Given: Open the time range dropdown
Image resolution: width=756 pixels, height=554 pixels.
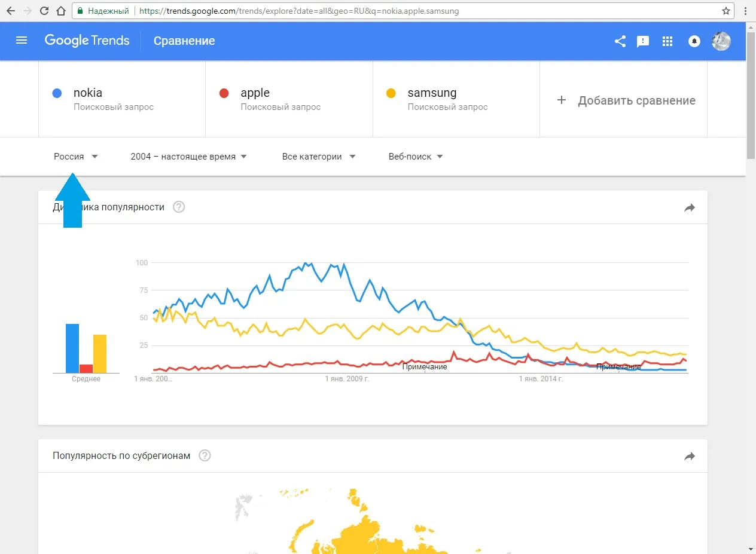Looking at the screenshot, I should 188,157.
